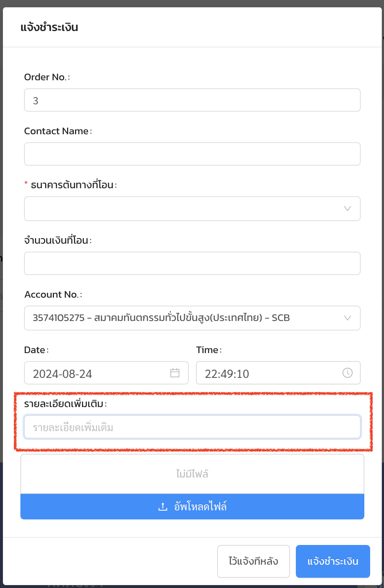The height and width of the screenshot is (588, 384).
Task: Click the Time field showing 22:49:10
Action: pyautogui.click(x=278, y=373)
